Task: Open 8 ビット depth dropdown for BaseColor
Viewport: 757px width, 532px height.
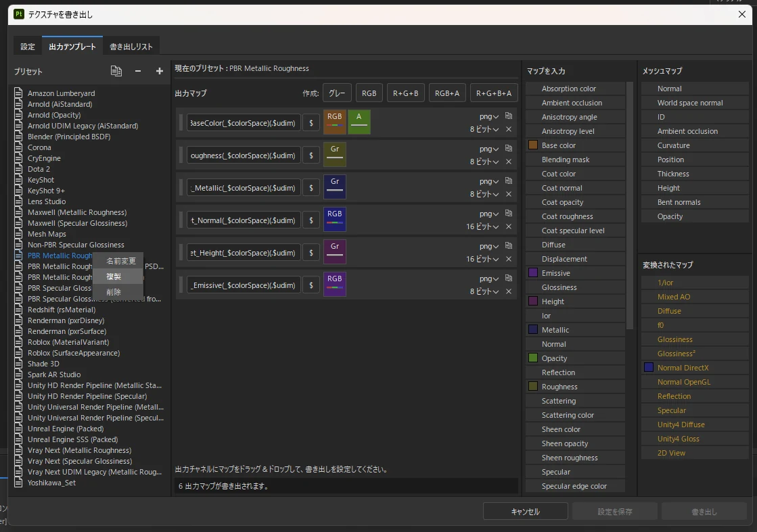Action: [x=484, y=129]
